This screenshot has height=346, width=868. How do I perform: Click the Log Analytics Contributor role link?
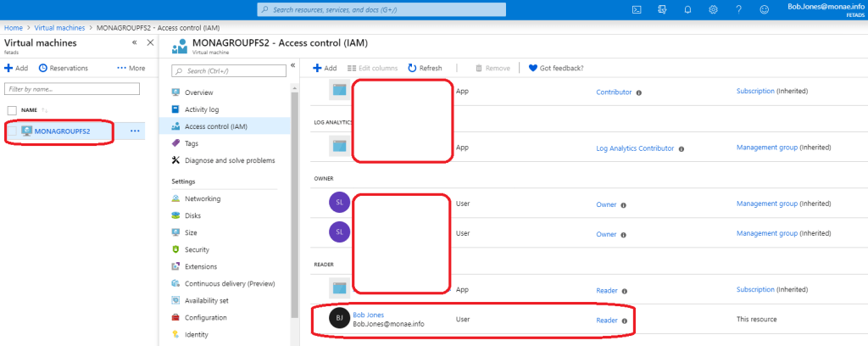(x=635, y=148)
